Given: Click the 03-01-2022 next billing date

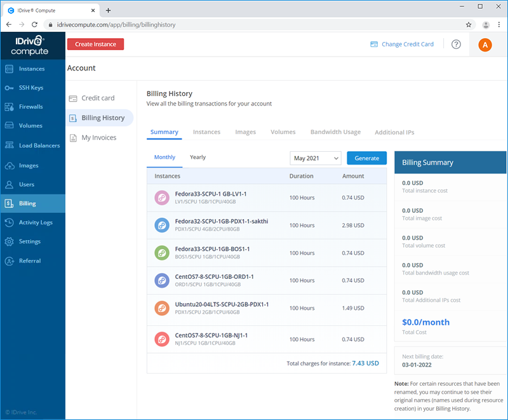Looking at the screenshot, I should [x=417, y=365].
